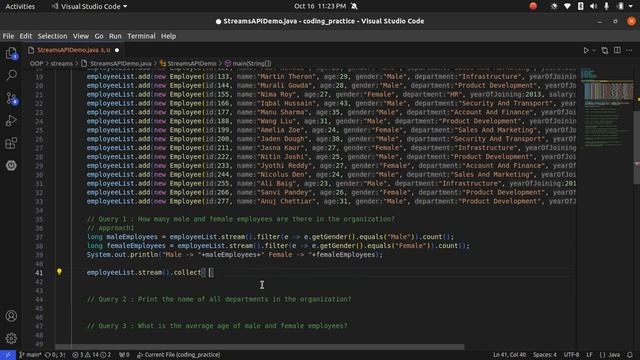Viewport: 640px width, 360px height.
Task: Open the Visual Studio Code app menu
Action: (x=89, y=6)
